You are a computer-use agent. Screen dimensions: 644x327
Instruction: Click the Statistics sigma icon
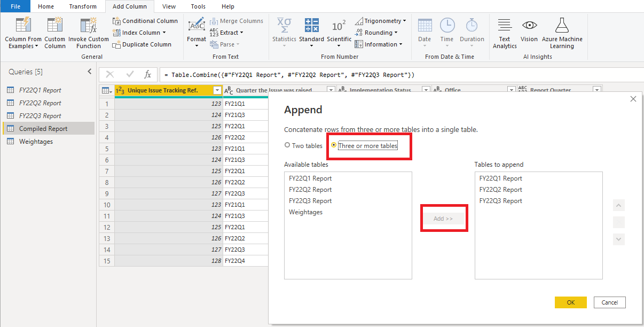coord(284,26)
